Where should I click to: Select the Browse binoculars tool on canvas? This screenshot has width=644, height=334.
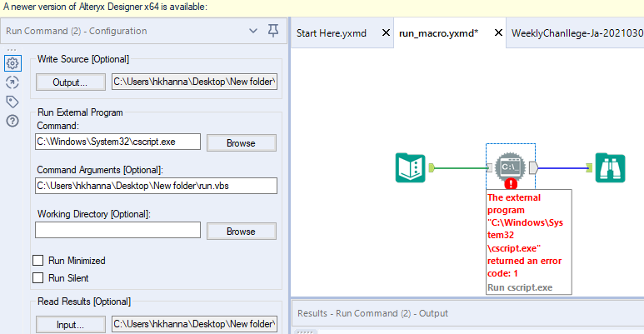point(610,167)
